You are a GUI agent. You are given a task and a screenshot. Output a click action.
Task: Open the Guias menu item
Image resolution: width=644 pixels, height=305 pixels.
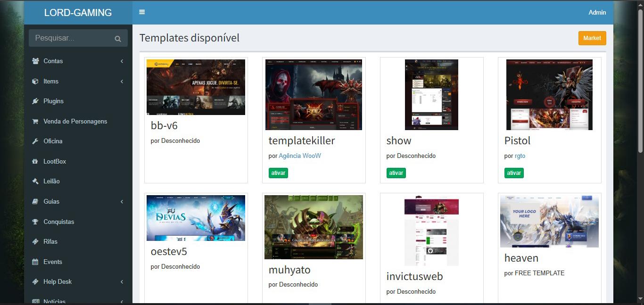tap(78, 201)
